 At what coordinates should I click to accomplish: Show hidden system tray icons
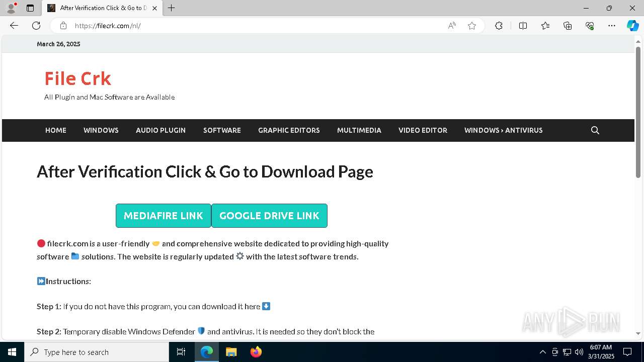click(x=542, y=352)
